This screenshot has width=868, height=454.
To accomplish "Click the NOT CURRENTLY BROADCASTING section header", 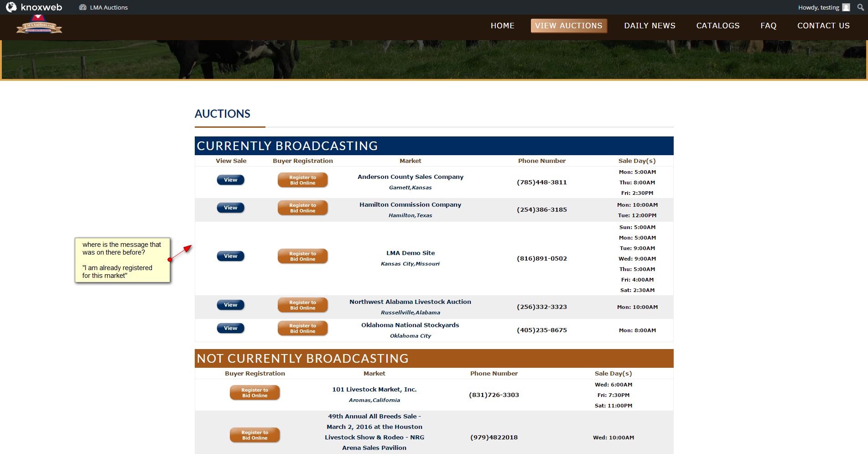I will 434,359.
